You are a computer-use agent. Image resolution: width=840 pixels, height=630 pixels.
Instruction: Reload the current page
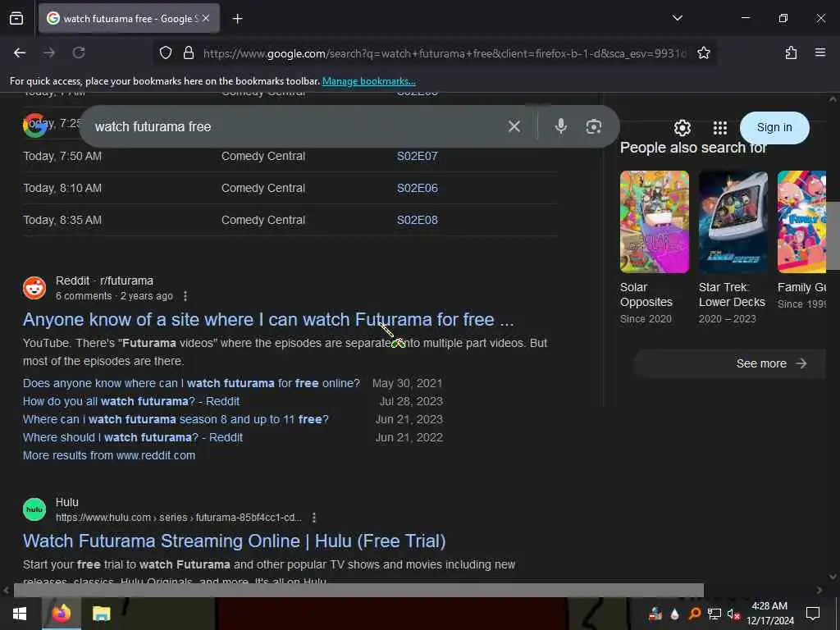tap(79, 52)
